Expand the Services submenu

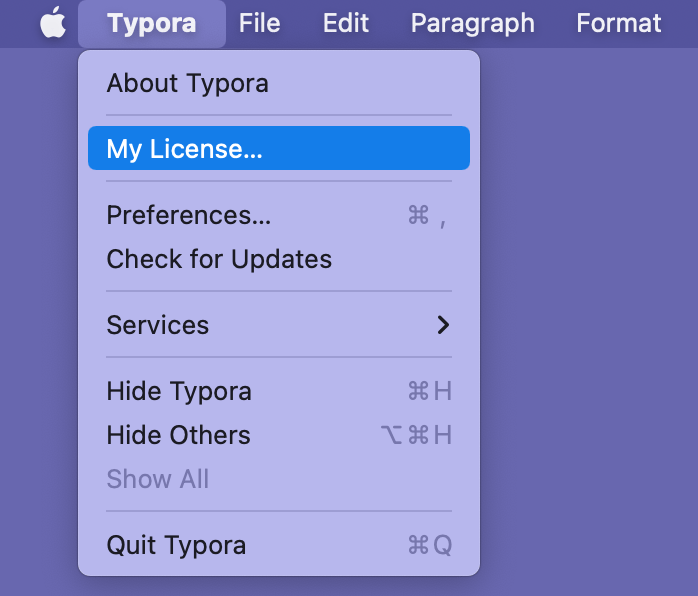pos(158,325)
